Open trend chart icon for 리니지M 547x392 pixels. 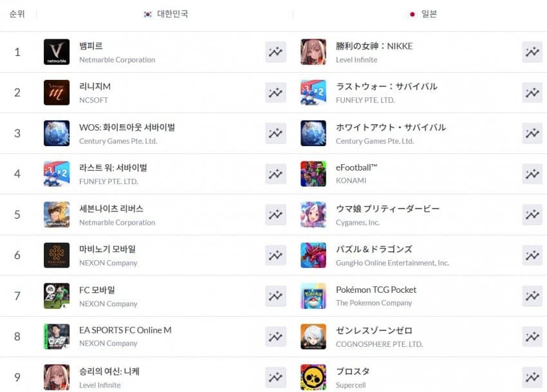[275, 93]
